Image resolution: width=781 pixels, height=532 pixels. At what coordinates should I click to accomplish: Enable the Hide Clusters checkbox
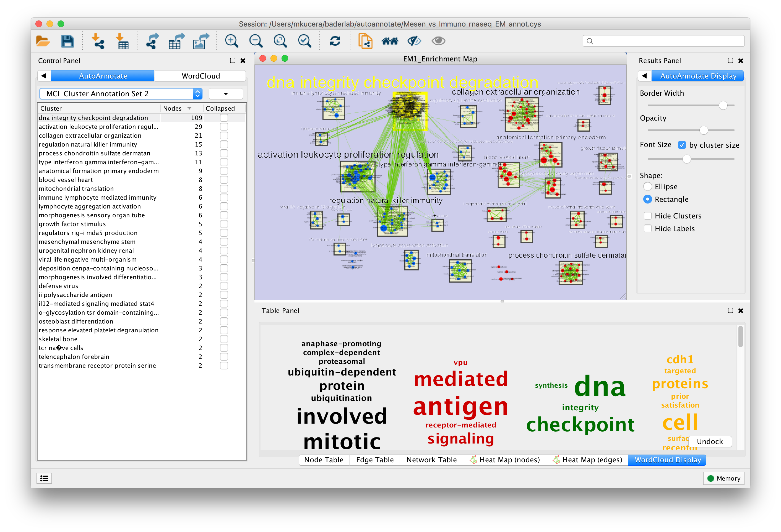(x=648, y=216)
